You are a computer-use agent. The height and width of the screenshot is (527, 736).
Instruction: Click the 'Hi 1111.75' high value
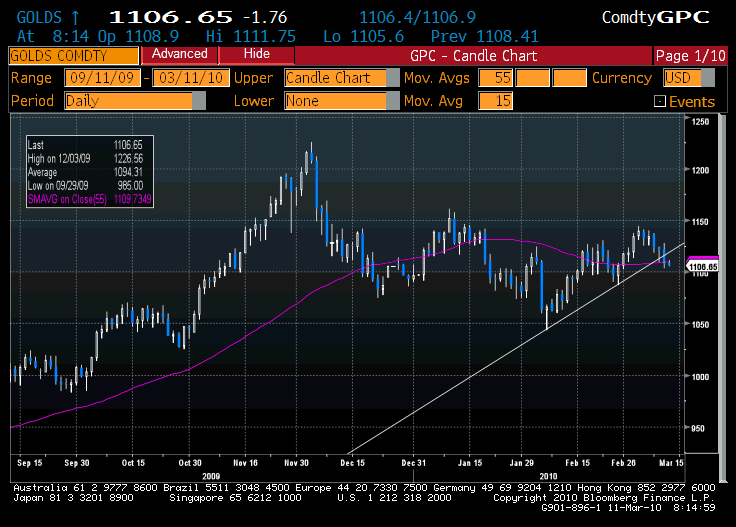pyautogui.click(x=251, y=37)
